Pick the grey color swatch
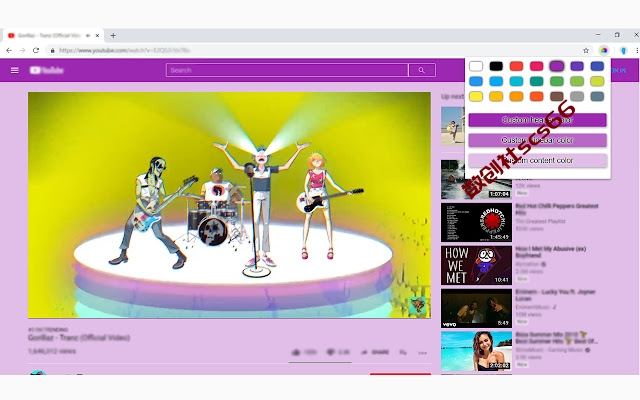The height and width of the screenshot is (400, 640). pos(577,96)
